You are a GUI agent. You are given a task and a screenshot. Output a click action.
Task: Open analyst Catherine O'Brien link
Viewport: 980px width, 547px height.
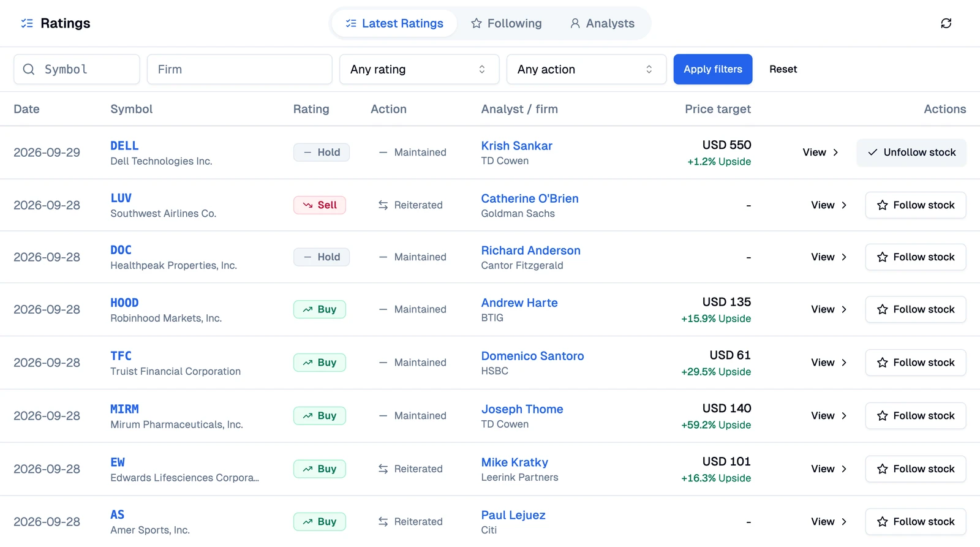tap(530, 198)
